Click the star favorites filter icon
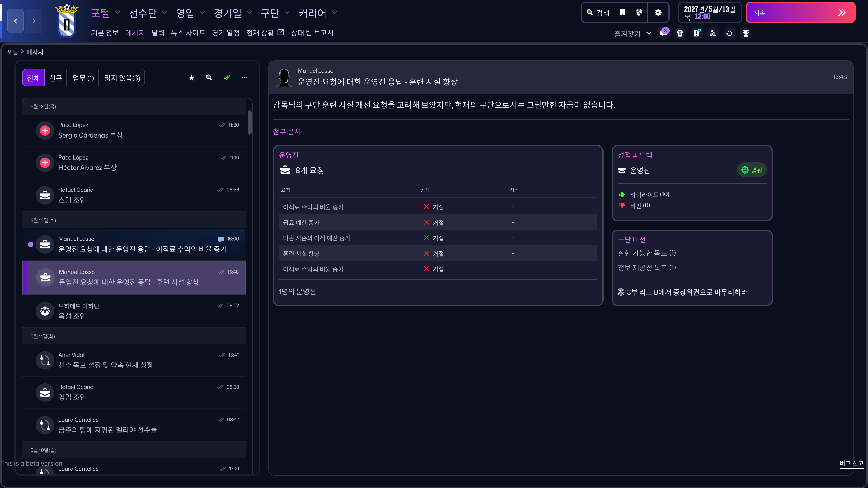This screenshot has height=488, width=868. click(x=192, y=78)
